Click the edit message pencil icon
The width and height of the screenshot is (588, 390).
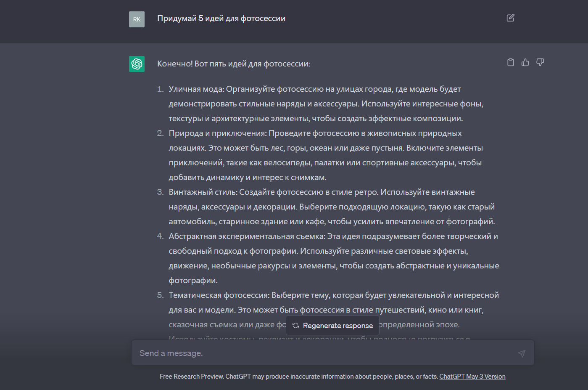pos(510,18)
